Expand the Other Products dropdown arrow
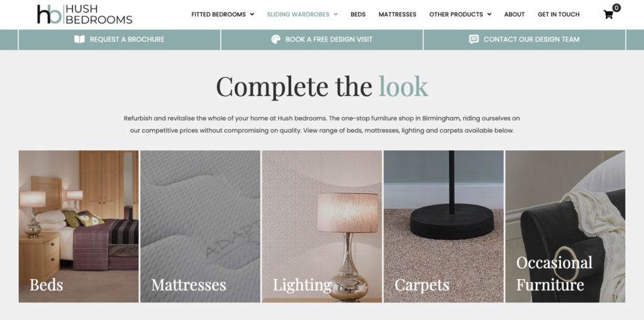 [489, 14]
